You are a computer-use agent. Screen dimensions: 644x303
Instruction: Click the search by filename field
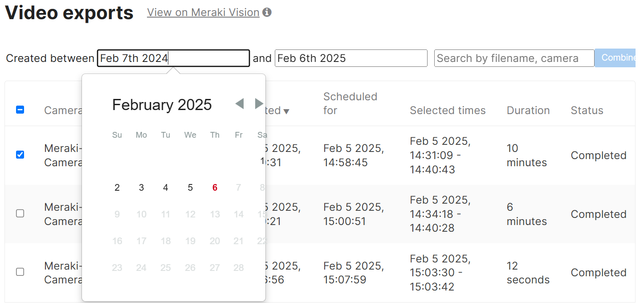[x=514, y=58]
